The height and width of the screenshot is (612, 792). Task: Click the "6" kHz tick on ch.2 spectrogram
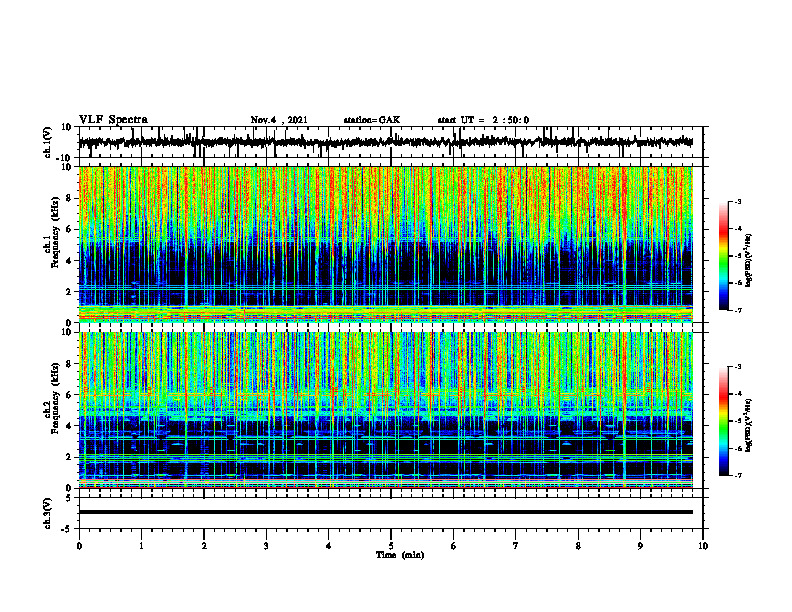coord(69,394)
